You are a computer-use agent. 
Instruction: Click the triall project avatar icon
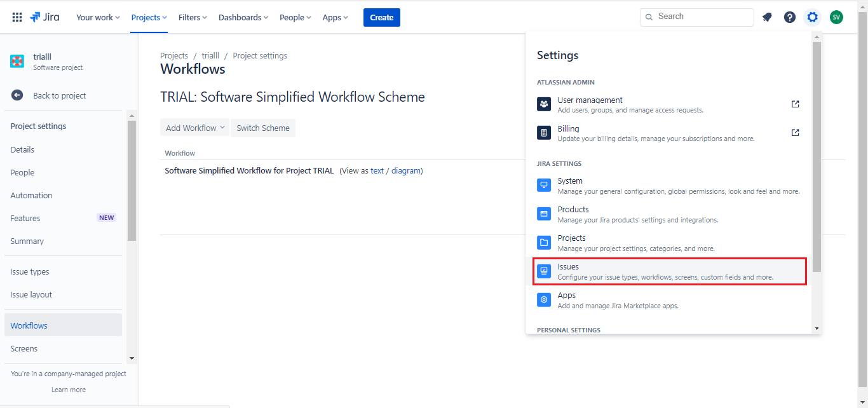pos(17,62)
